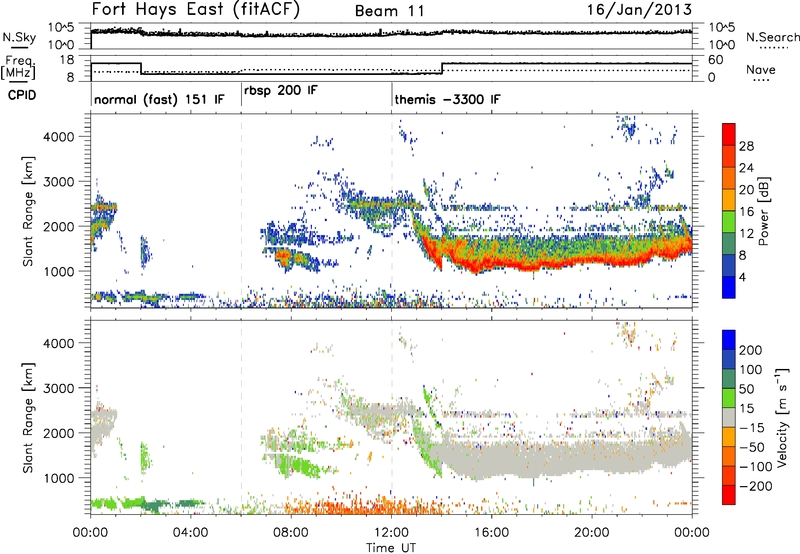Click the light green Velocity segment between 15 and 50
This screenshot has width=800, height=554.
(x=729, y=398)
